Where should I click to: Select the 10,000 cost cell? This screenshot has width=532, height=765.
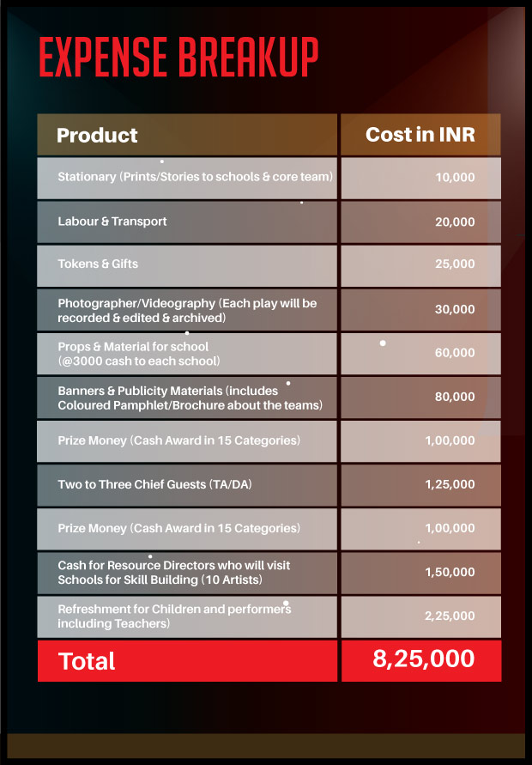click(x=455, y=177)
